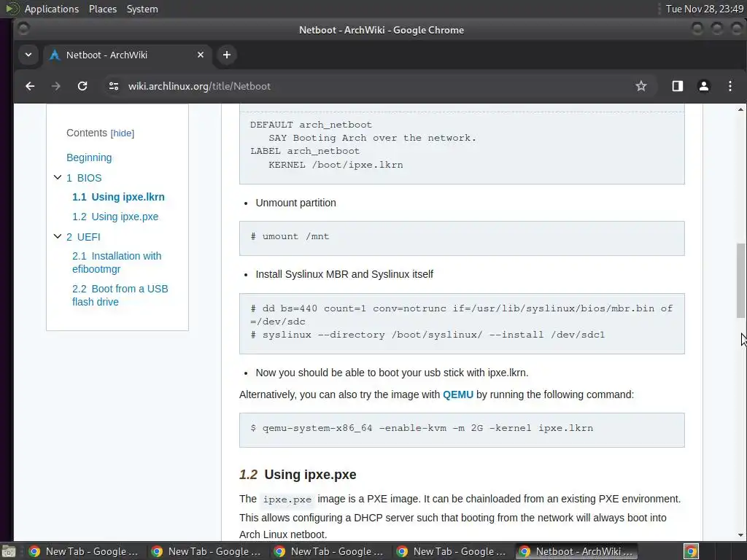Viewport: 747px width, 560px height.
Task: Click the '# umount /mnt' command text
Action: click(x=290, y=236)
